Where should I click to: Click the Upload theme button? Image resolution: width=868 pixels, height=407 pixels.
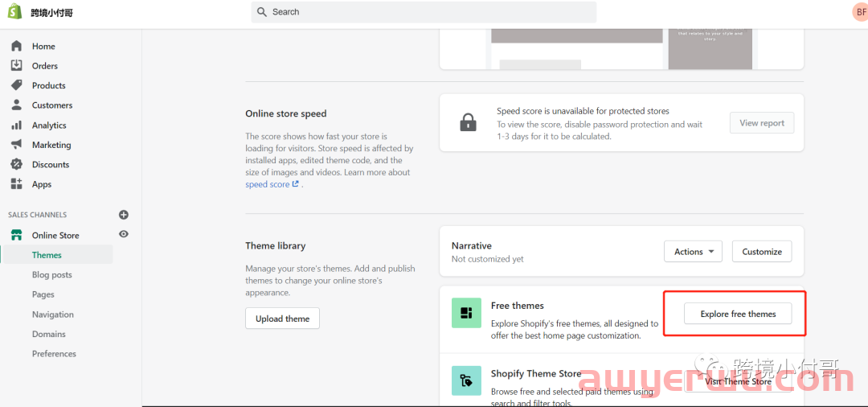(282, 319)
